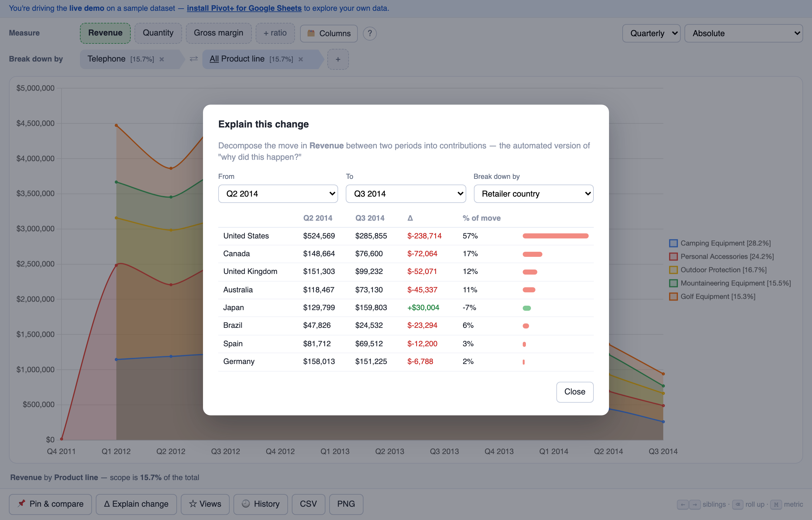Close the Explain this change dialog
The image size is (812, 520).
(574, 392)
